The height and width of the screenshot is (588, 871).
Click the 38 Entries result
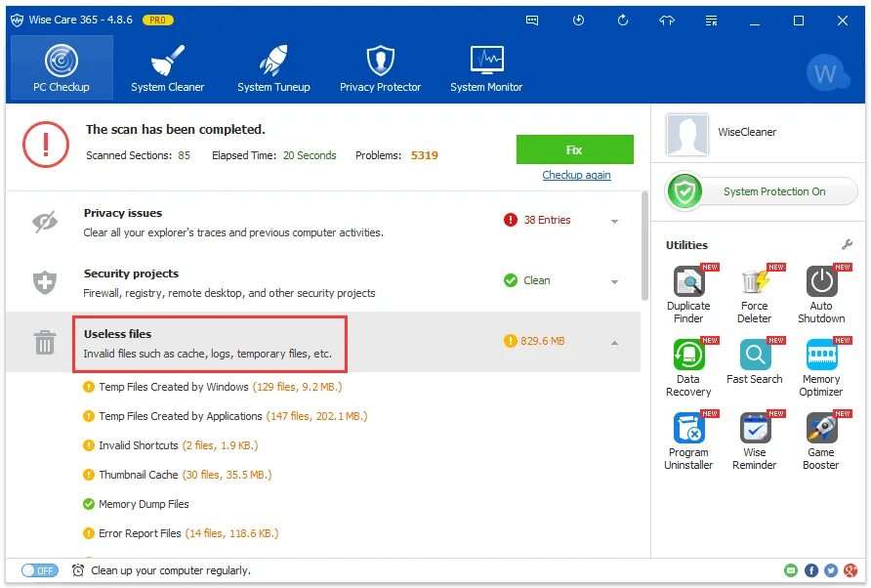[538, 220]
